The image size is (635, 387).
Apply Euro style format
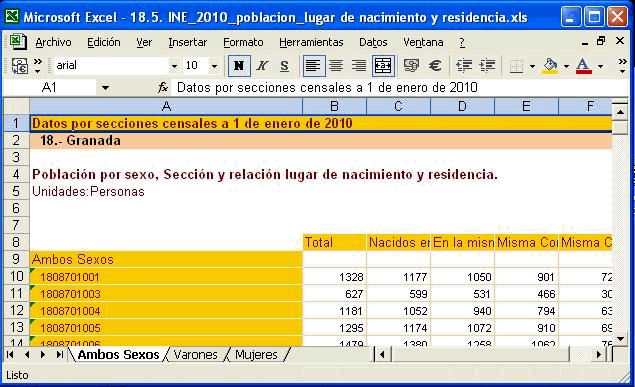click(435, 66)
